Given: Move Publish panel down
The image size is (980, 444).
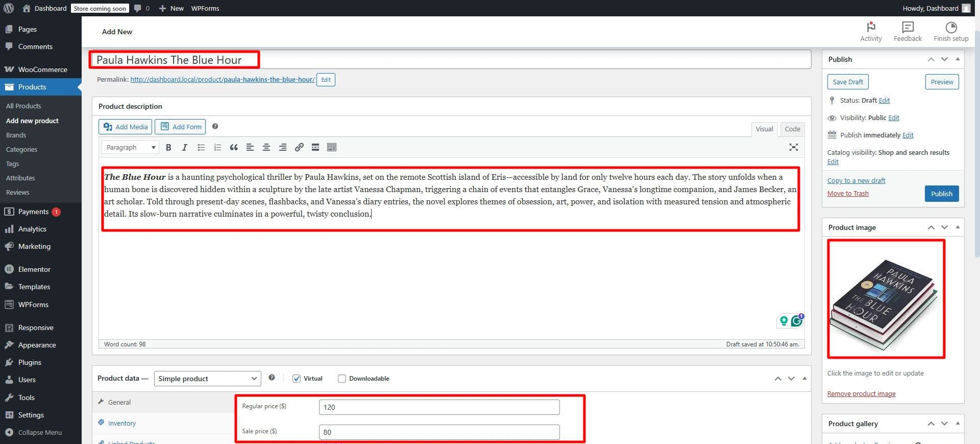Looking at the screenshot, I should coord(944,59).
